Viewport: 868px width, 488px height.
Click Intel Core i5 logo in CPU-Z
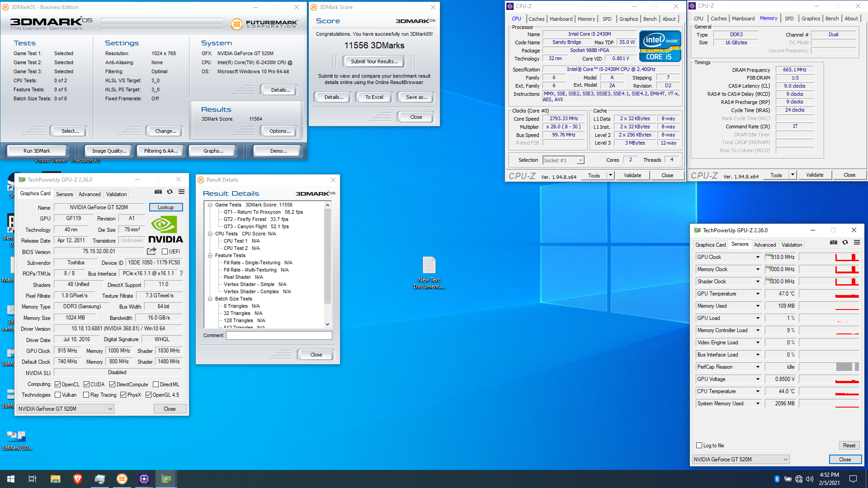660,46
